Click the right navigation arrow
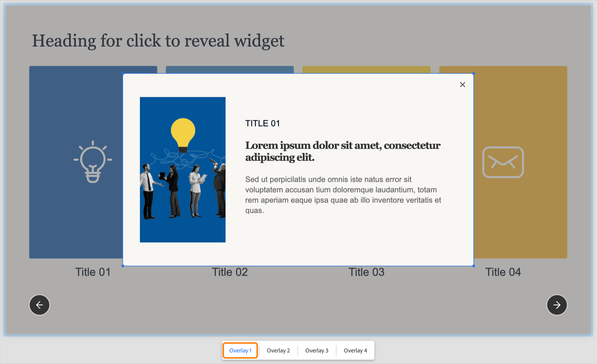This screenshot has height=364, width=597. coord(557,305)
